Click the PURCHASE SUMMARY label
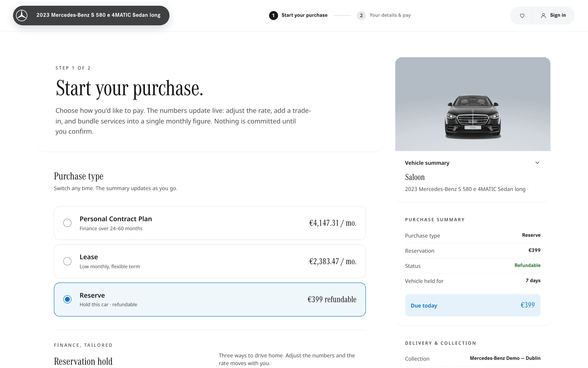This screenshot has height=368, width=588. coord(435,220)
